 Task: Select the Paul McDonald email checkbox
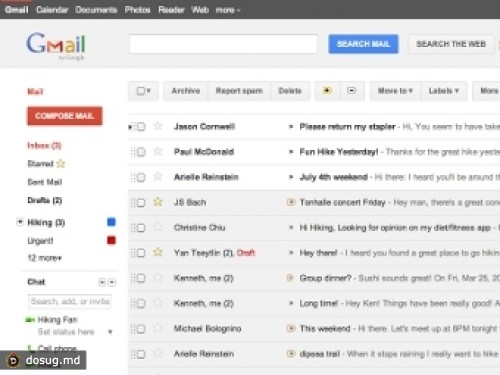click(141, 152)
